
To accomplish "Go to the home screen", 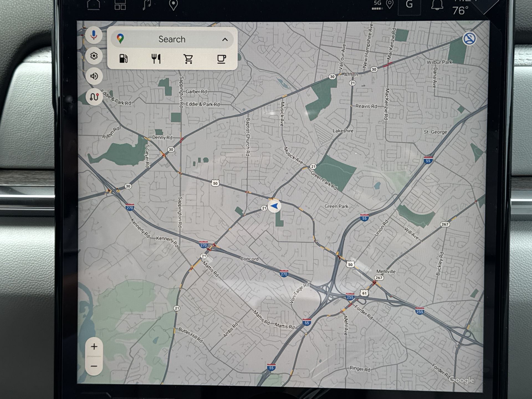I will [x=93, y=5].
